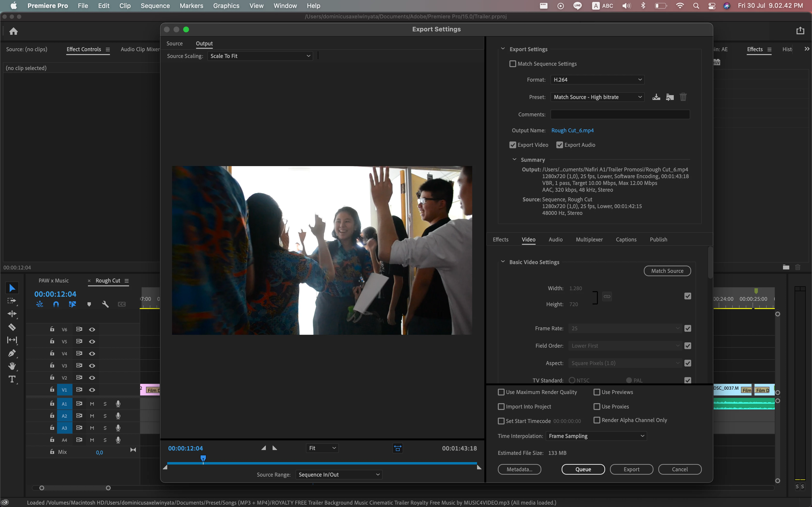Screen dimensions: 812x507
Task: Toggle the timeline Snap magnet icon
Action: 56,304
